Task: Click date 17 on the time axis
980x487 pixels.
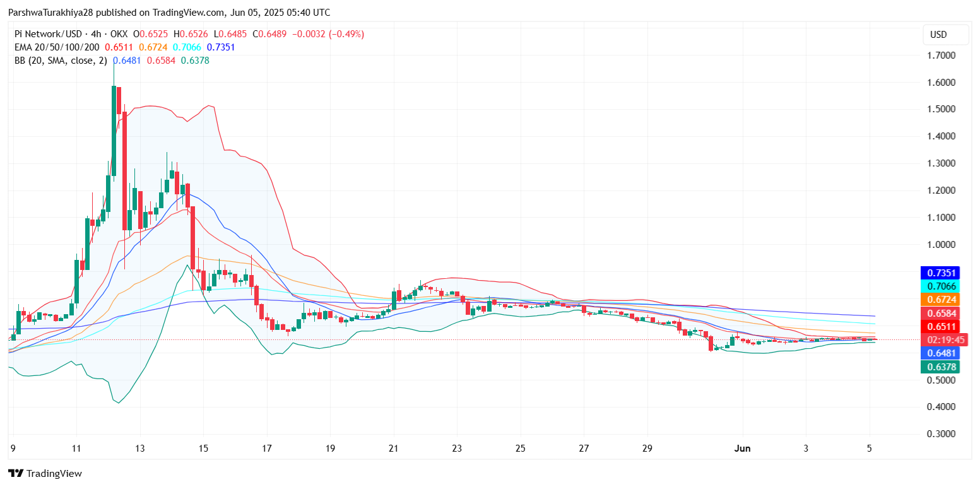Action: pyautogui.click(x=267, y=449)
